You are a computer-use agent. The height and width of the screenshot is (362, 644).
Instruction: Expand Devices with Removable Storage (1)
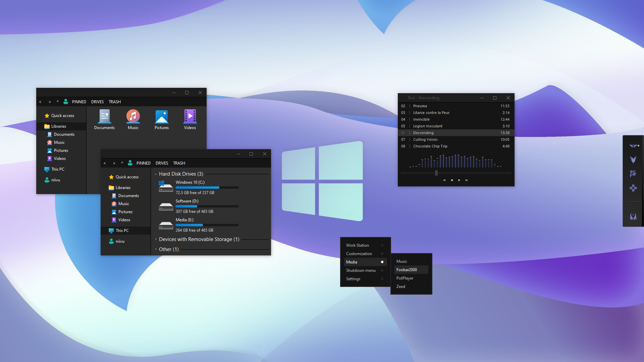pos(155,239)
